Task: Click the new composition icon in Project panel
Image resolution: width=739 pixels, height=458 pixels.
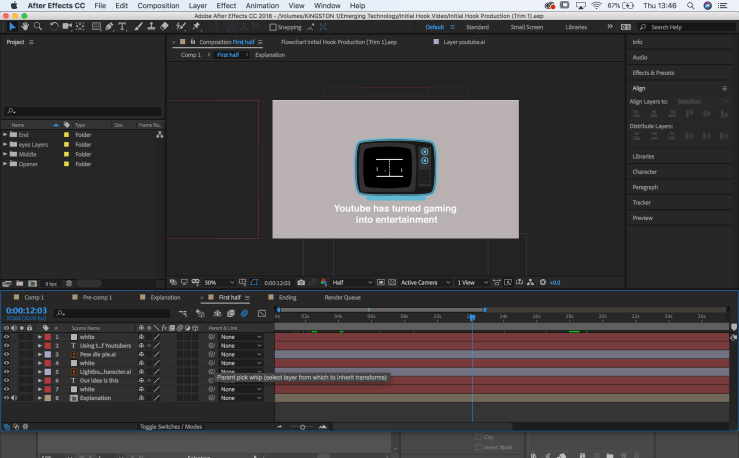Action: click(x=33, y=284)
